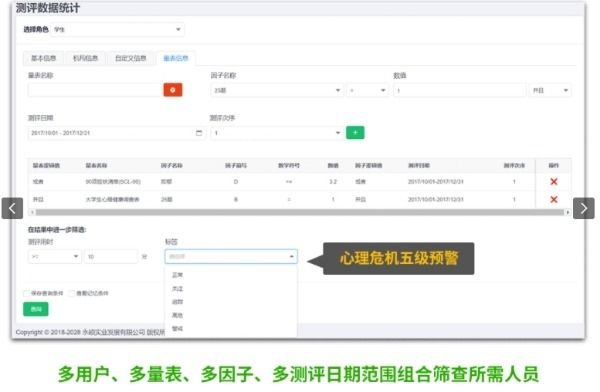Click the green query button at bottom left
This screenshot has height=392, width=600.
36,309
